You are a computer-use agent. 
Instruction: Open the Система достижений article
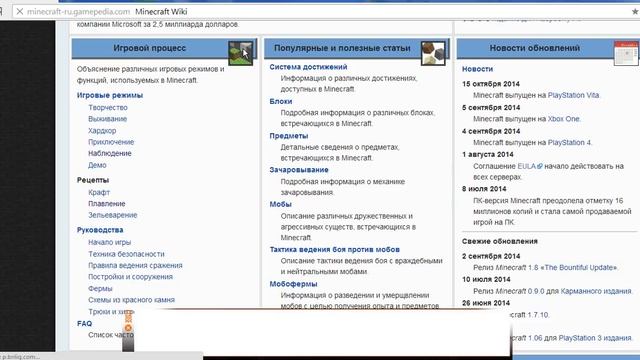[308, 67]
